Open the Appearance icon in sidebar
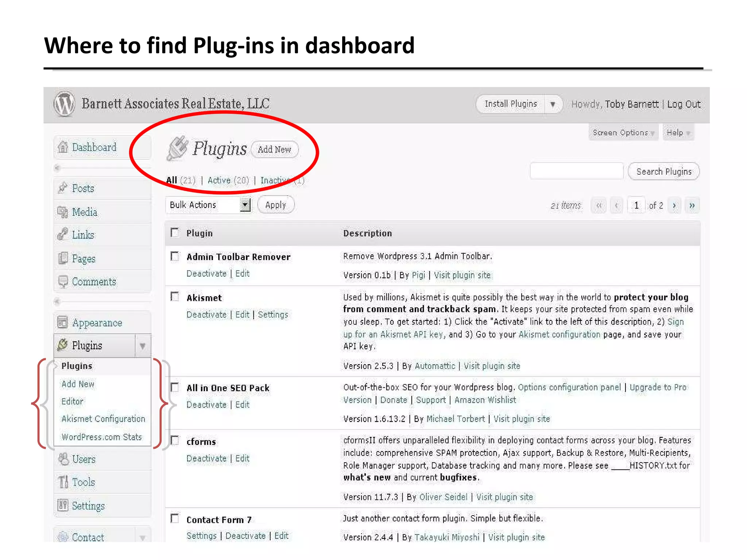Screen dimensions: 747x560 click(63, 322)
